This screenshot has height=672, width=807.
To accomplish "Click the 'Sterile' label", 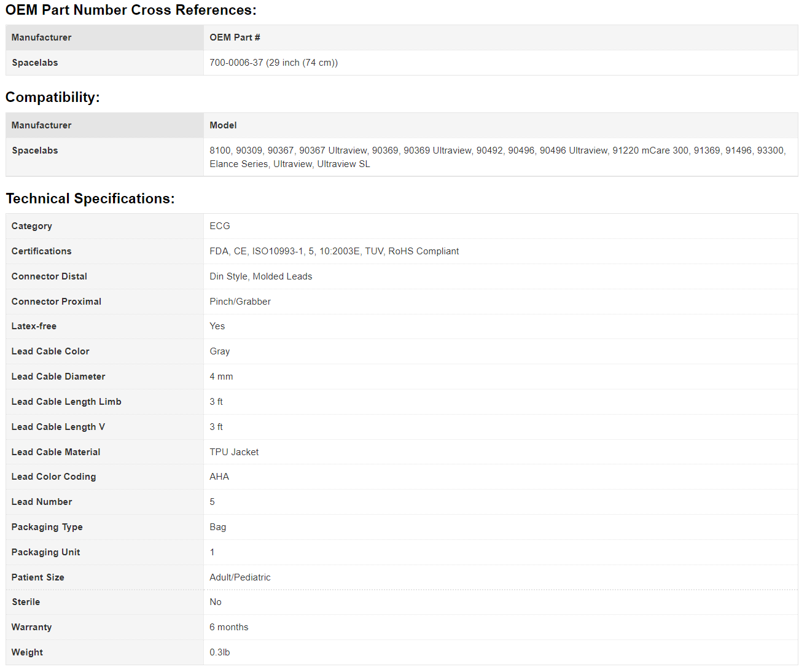I will point(26,602).
